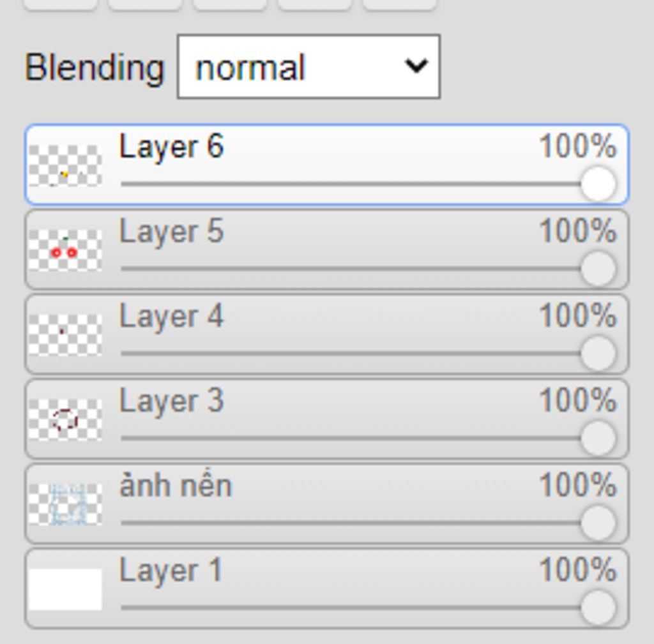The width and height of the screenshot is (654, 644).
Task: Open the Blending mode dropdown
Action: (308, 66)
